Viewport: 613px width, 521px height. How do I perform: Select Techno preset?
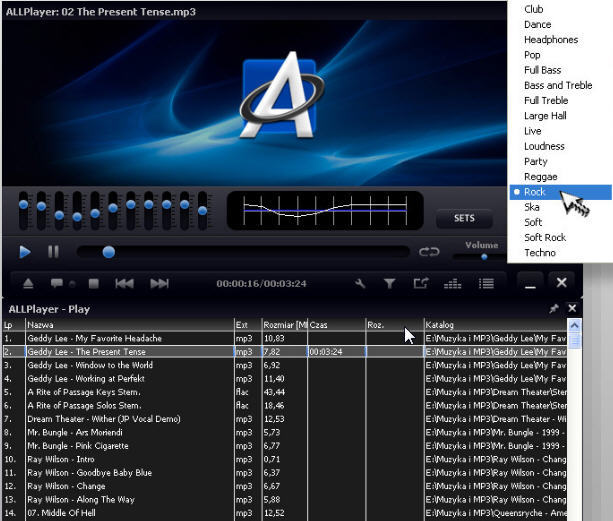coord(540,253)
